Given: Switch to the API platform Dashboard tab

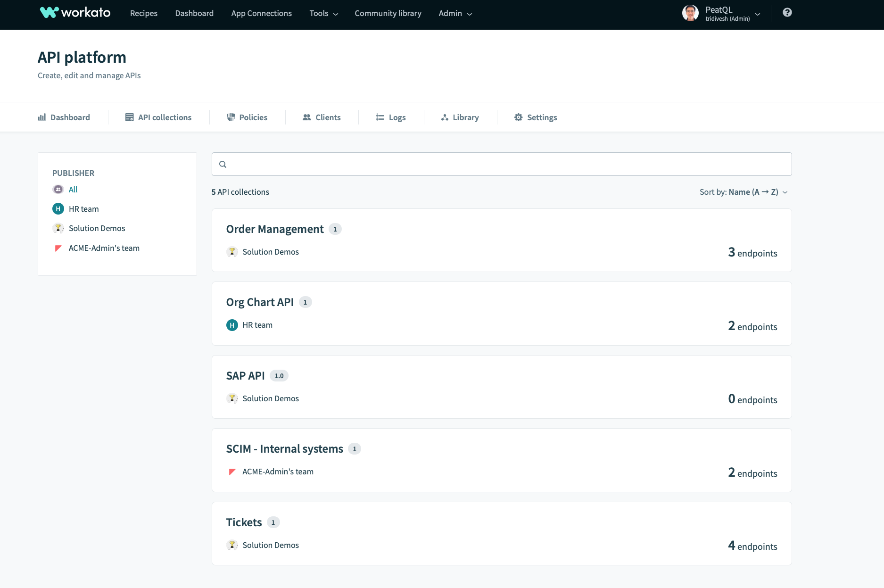Looking at the screenshot, I should pyautogui.click(x=64, y=117).
